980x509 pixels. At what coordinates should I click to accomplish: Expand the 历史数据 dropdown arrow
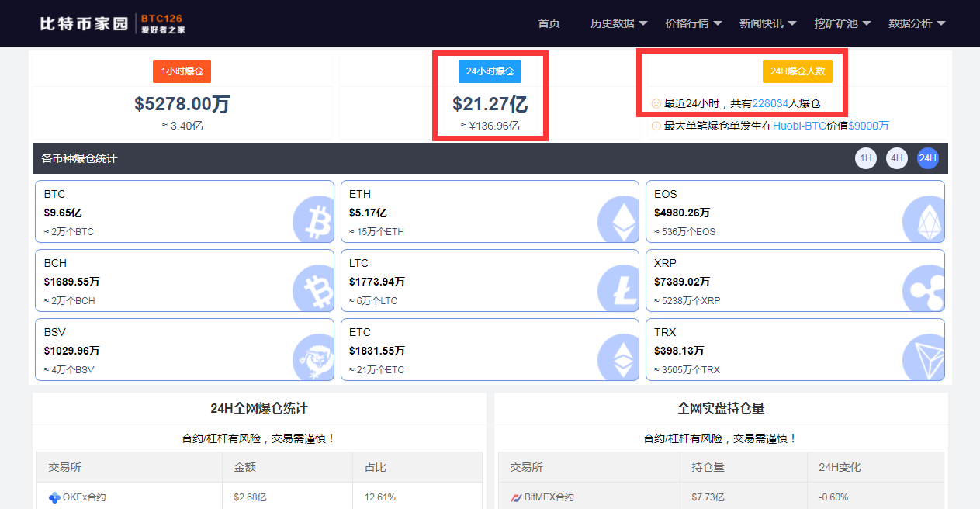pyautogui.click(x=643, y=23)
